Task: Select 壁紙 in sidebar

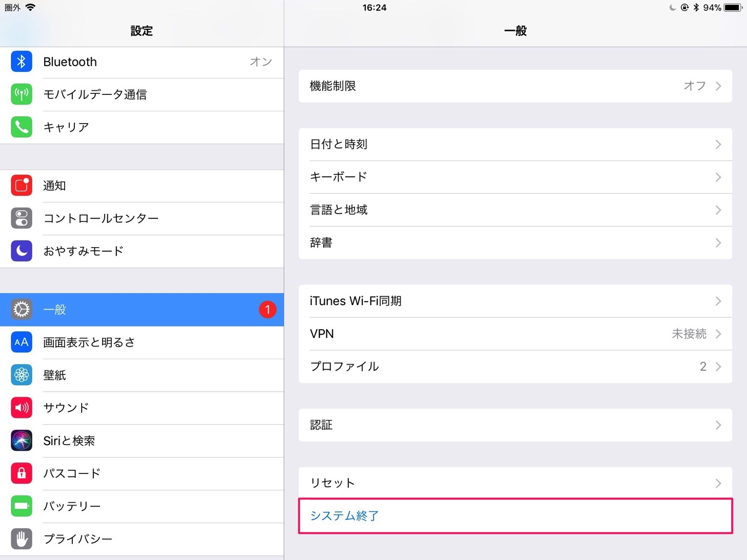Action: [142, 375]
